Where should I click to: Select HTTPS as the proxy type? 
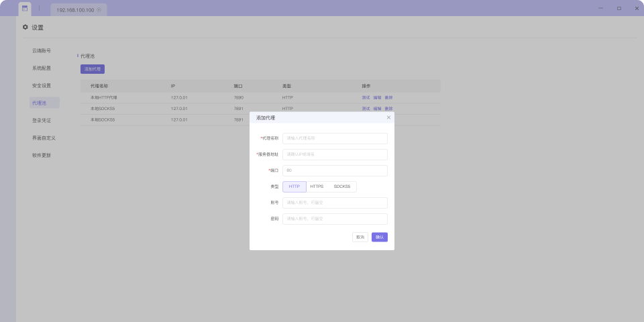point(317,186)
